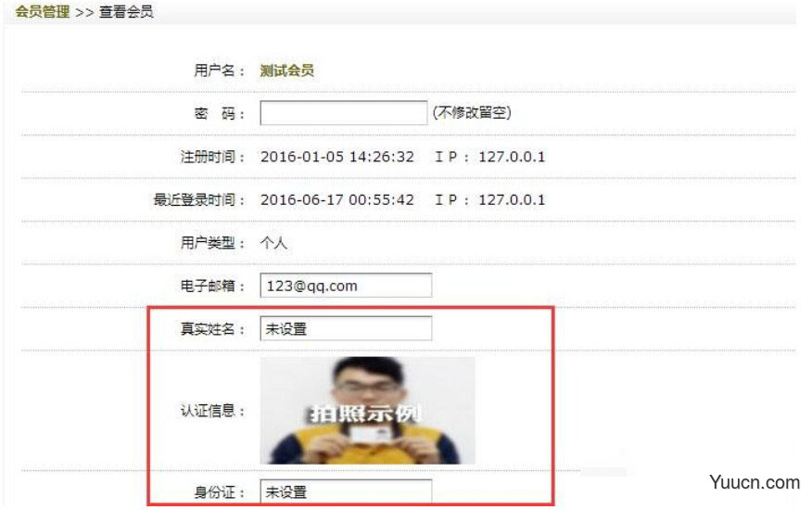This screenshot has height=510, width=812.
Task: Click the 查看会员 breadcrumb text
Action: (x=126, y=11)
